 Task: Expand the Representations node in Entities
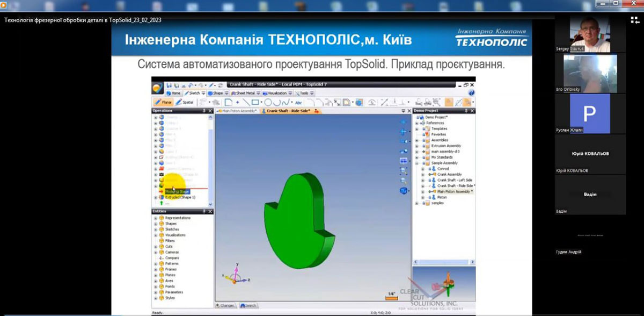pos(155,218)
